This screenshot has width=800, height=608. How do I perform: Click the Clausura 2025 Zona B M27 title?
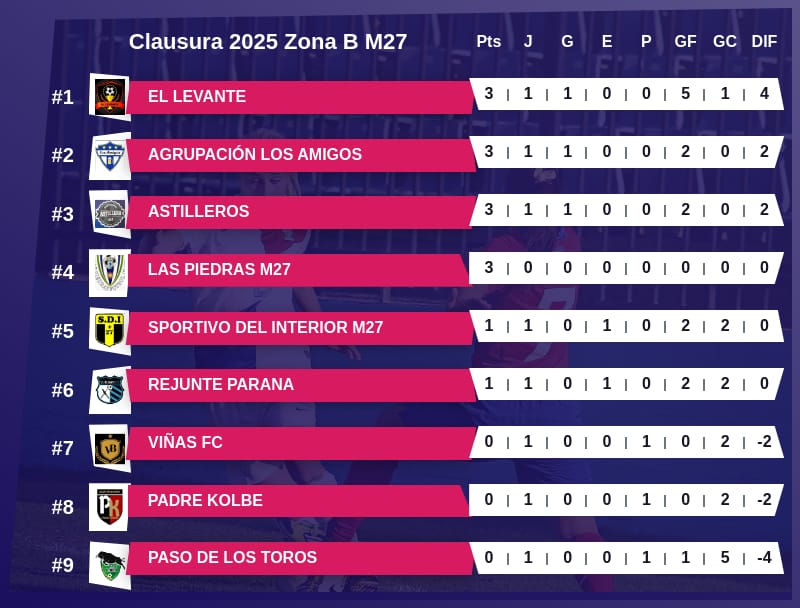268,42
